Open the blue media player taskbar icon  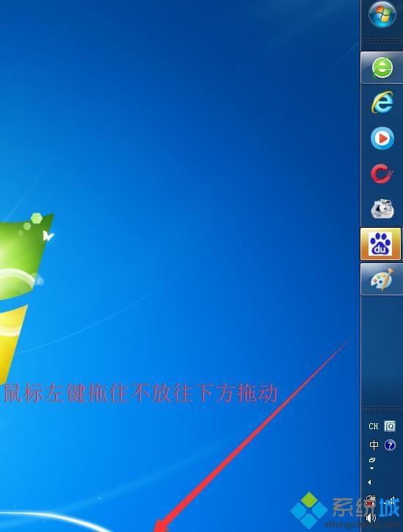pos(382,138)
